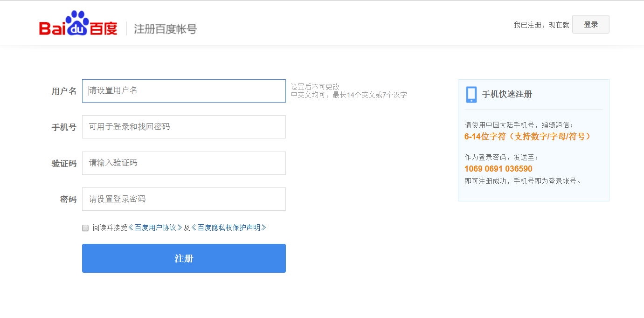644x318 pixels.
Task: Click the 注册百度帐号 heading text
Action: coord(166,29)
